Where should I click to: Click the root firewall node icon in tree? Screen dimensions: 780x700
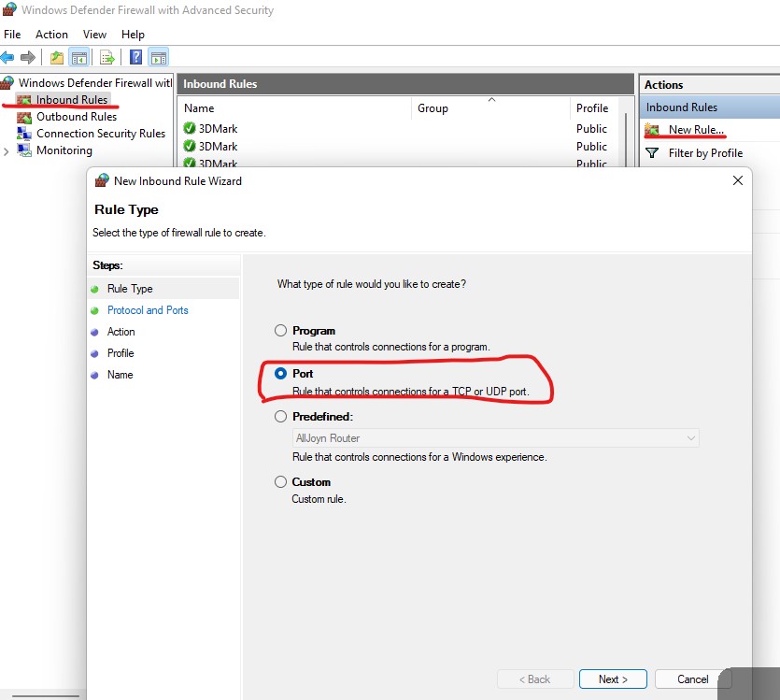7,82
